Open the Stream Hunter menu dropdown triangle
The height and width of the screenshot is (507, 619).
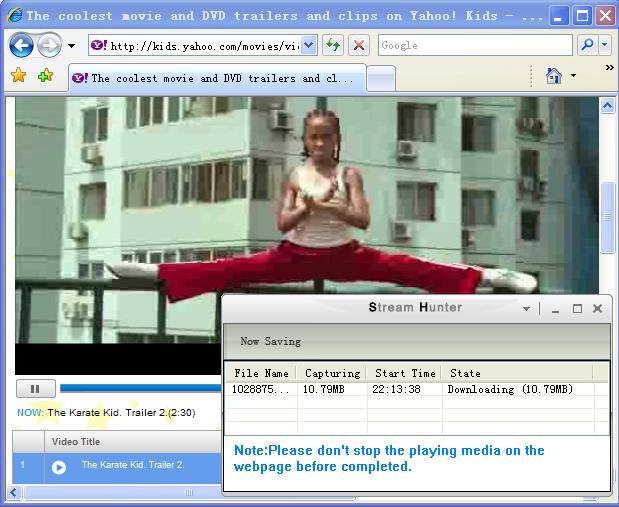tap(526, 309)
